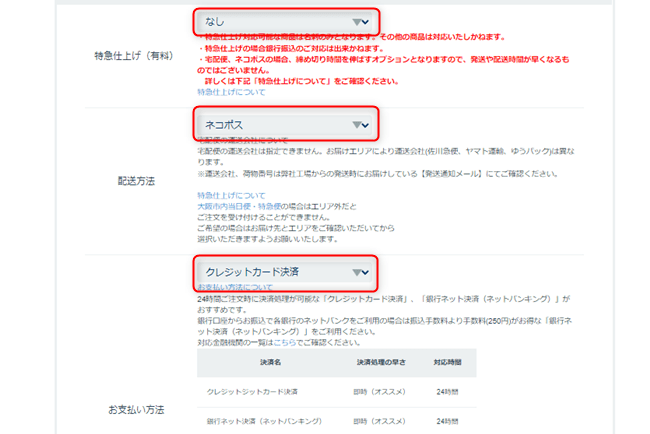Viewport: 650px width, 434px height.
Task: Open 特急仕上げについて link in the 配送方法 section
Action: [231, 195]
